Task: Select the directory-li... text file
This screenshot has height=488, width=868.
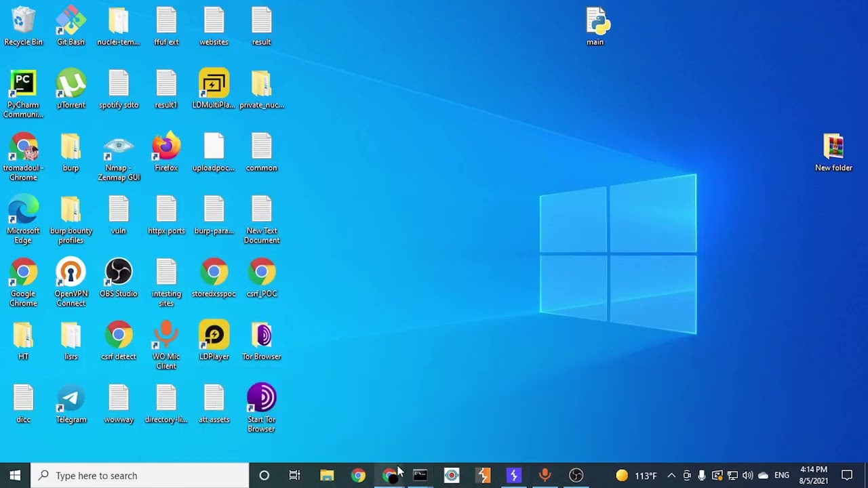Action: 166,405
